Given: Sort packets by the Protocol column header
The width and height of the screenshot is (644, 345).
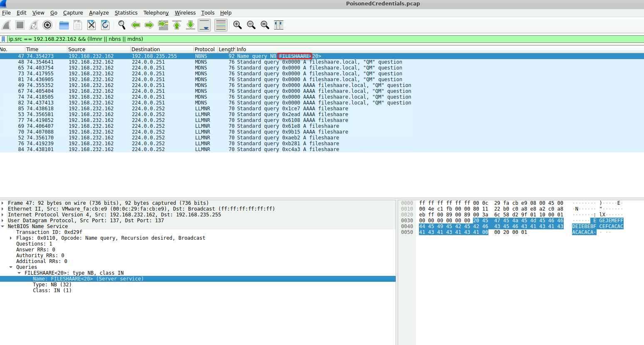Looking at the screenshot, I should (x=204, y=49).
